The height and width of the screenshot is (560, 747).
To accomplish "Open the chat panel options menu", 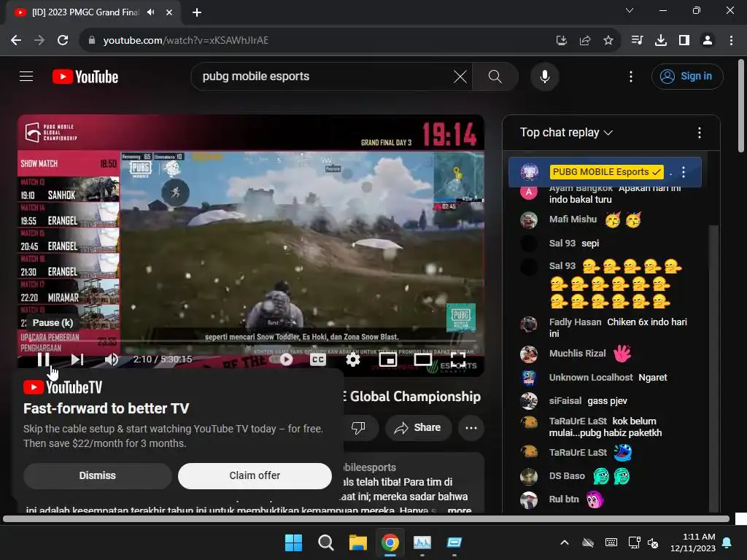I will [699, 133].
